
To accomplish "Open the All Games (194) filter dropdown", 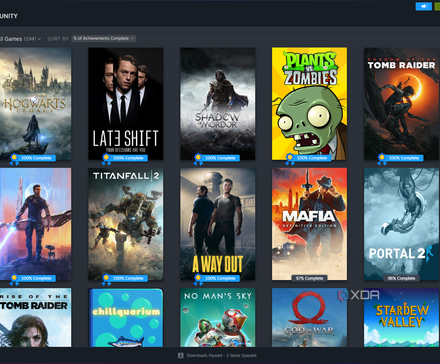I will (20, 39).
